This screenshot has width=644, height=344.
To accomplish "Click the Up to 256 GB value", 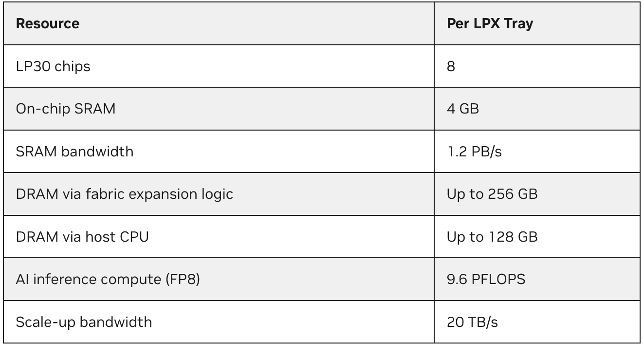I will tap(492, 194).
